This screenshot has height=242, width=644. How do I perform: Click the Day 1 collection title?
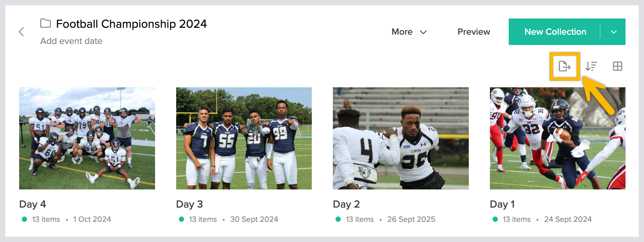coord(502,204)
